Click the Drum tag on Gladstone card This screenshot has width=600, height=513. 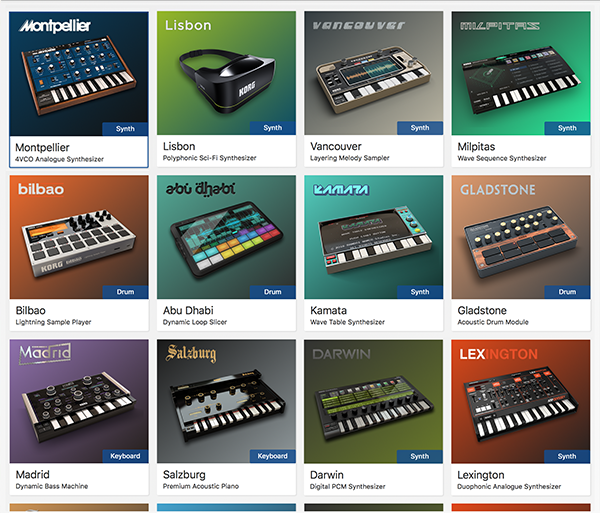pos(567,292)
